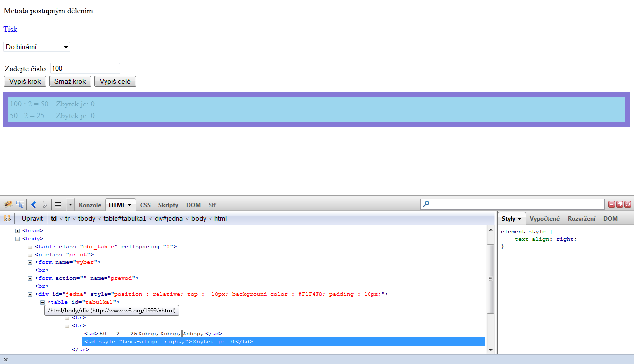Screen dimensions: 634x364
Task: Deactivate Firebug with the power icon
Action: tap(628, 204)
